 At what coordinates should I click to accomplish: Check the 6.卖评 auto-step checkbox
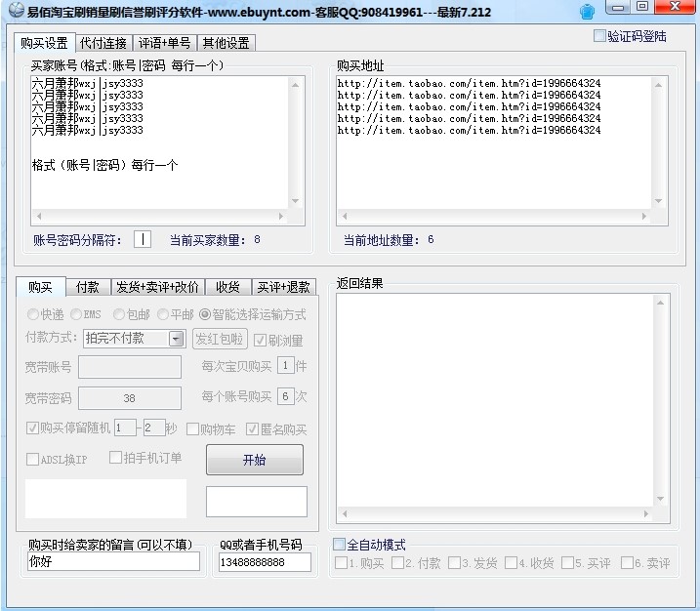point(627,563)
